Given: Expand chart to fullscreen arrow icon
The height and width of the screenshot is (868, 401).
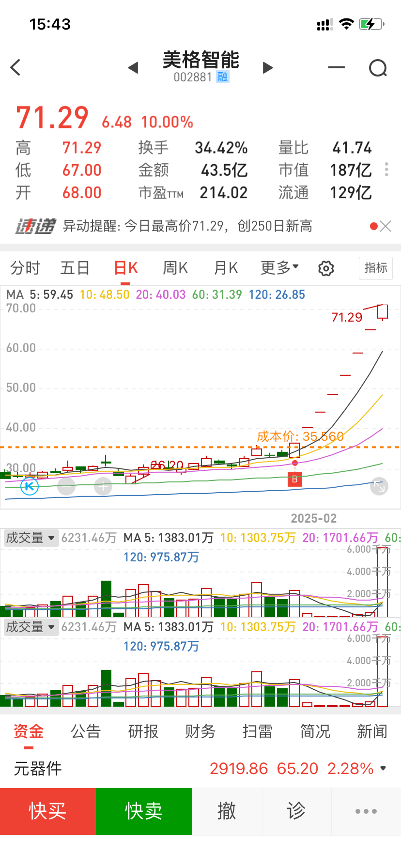Looking at the screenshot, I should coord(379,486).
